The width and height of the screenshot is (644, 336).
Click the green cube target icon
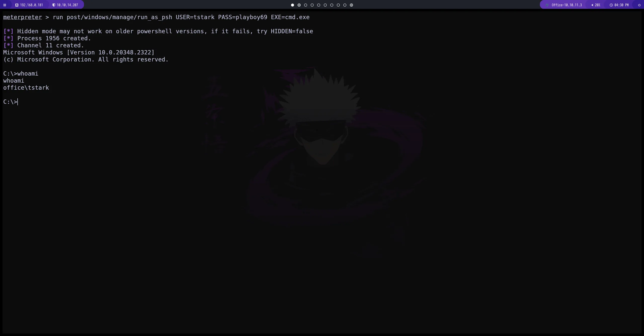click(547, 5)
